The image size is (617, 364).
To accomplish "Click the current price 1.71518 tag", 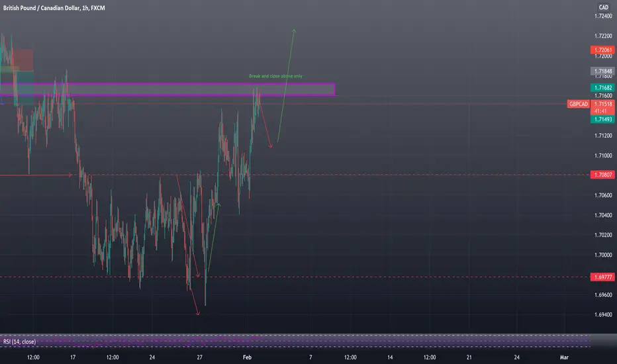I will click(602, 104).
